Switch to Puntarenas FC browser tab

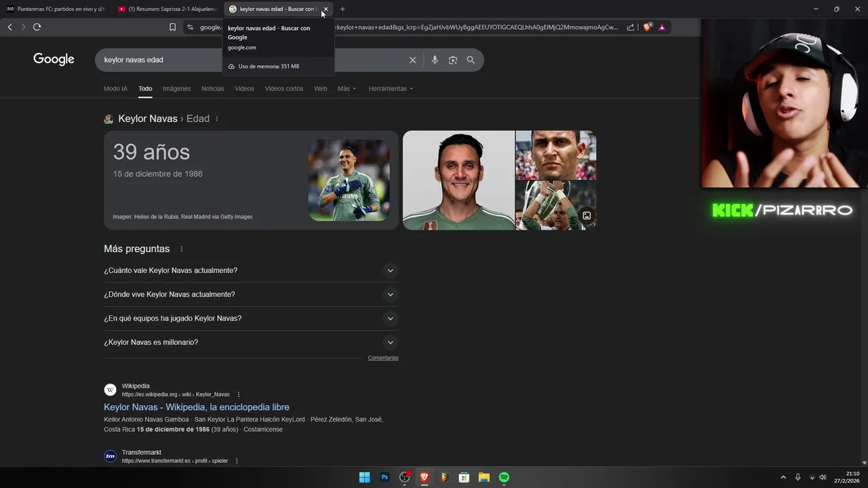[56, 9]
